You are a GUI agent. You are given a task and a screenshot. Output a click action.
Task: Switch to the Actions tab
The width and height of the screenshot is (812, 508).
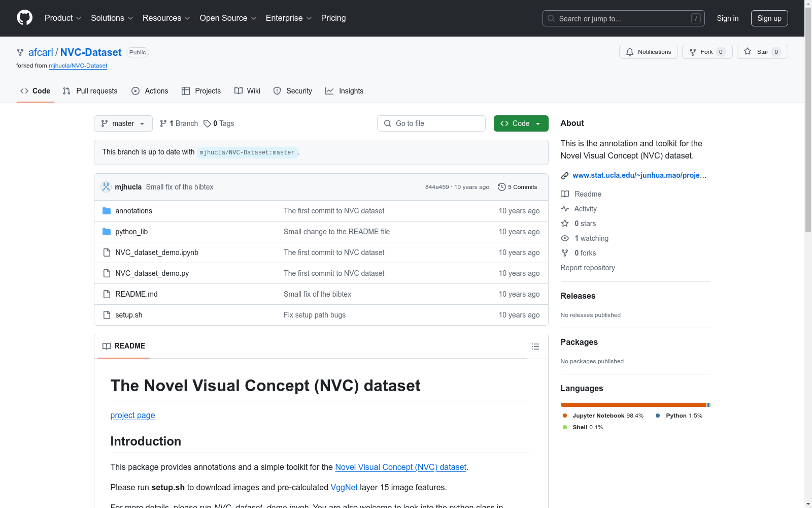point(150,91)
